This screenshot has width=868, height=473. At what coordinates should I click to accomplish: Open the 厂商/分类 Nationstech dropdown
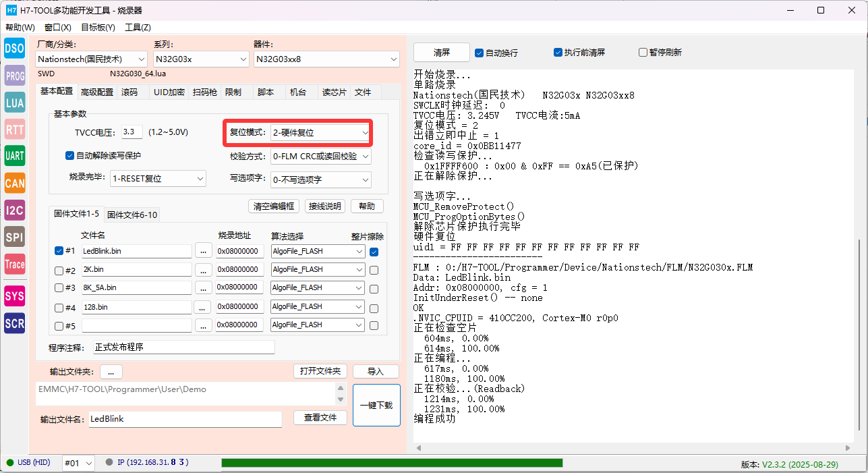[91, 59]
